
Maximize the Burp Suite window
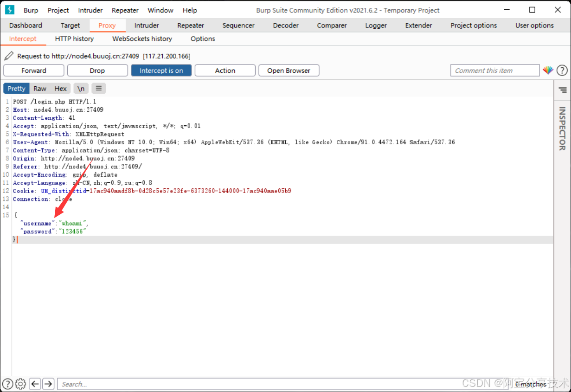click(x=533, y=10)
